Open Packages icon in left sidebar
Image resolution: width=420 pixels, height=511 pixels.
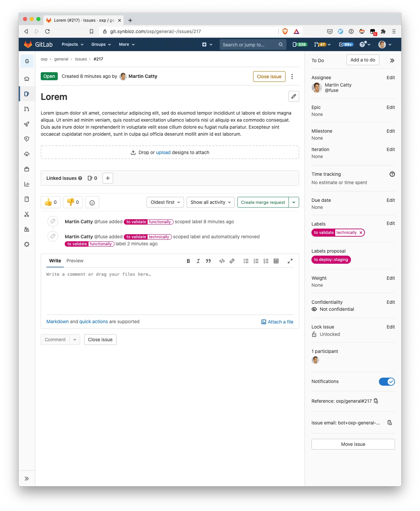(27, 169)
